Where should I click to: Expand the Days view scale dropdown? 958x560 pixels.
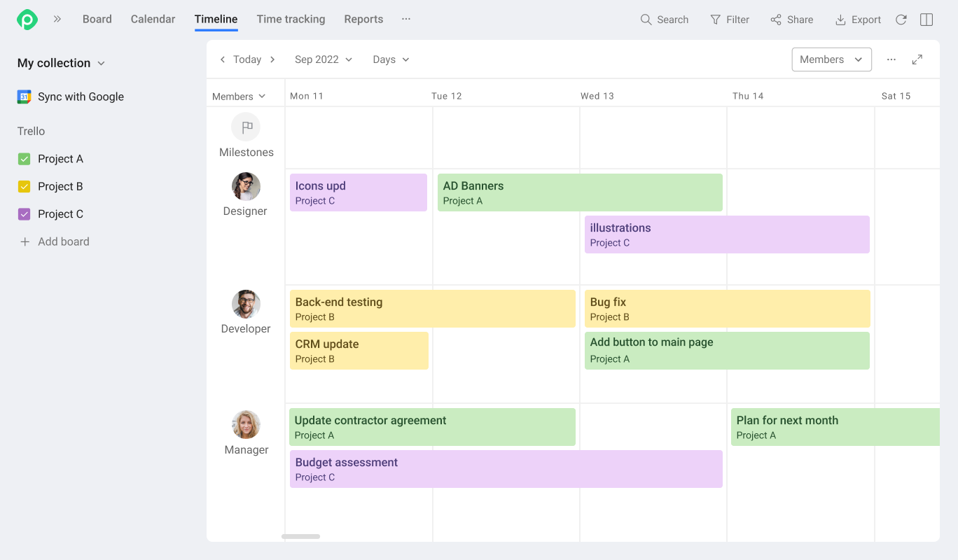(391, 59)
